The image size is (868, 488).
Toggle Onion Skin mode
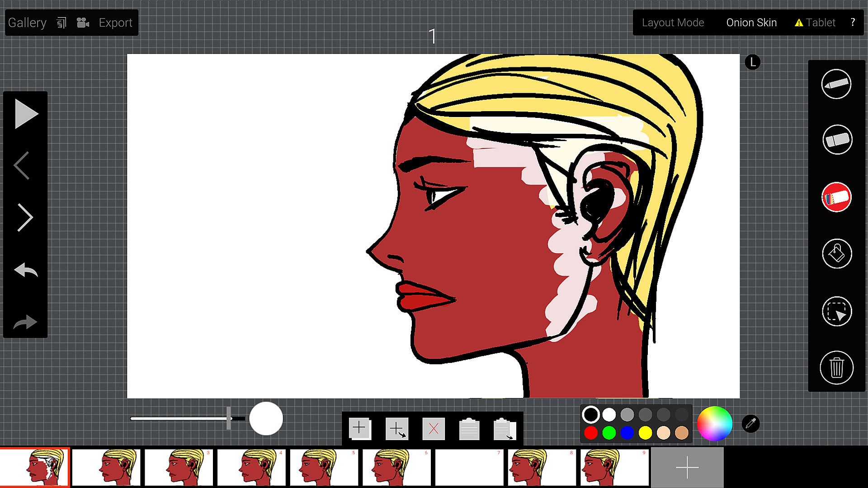tap(751, 23)
